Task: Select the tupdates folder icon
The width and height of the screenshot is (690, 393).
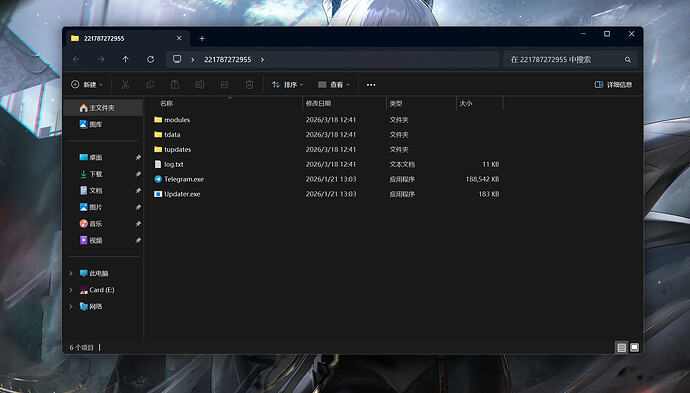Action: (158, 150)
